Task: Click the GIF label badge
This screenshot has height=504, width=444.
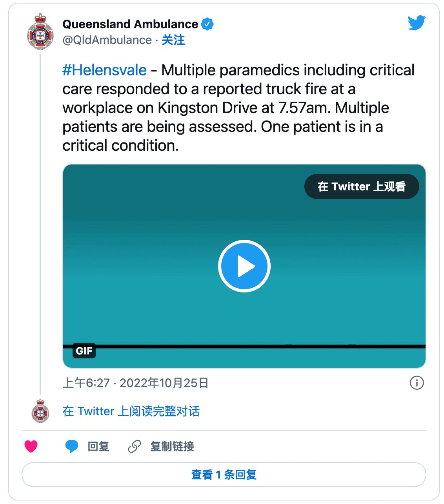Action: pos(84,351)
